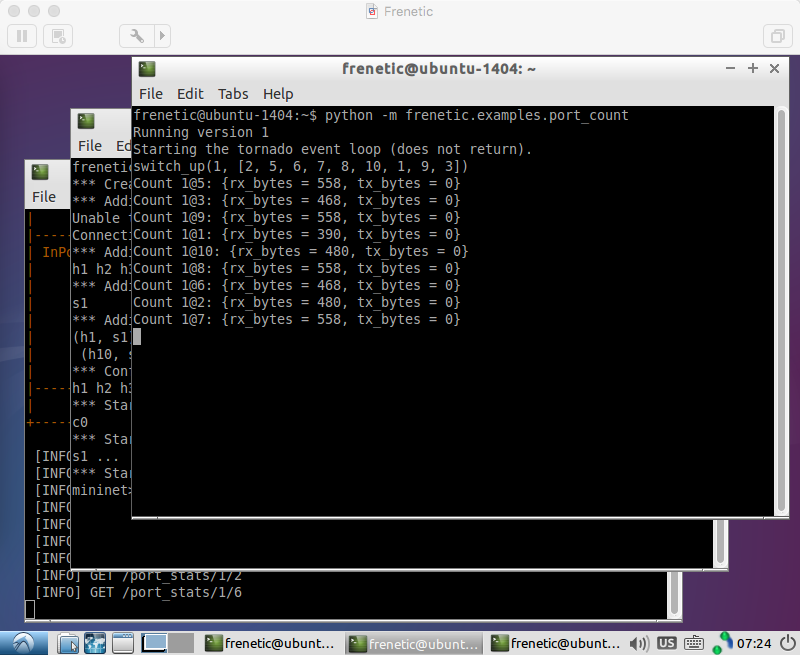
Task: Click the 's1 ...' line in the middle terminal
Action: [x=95, y=457]
